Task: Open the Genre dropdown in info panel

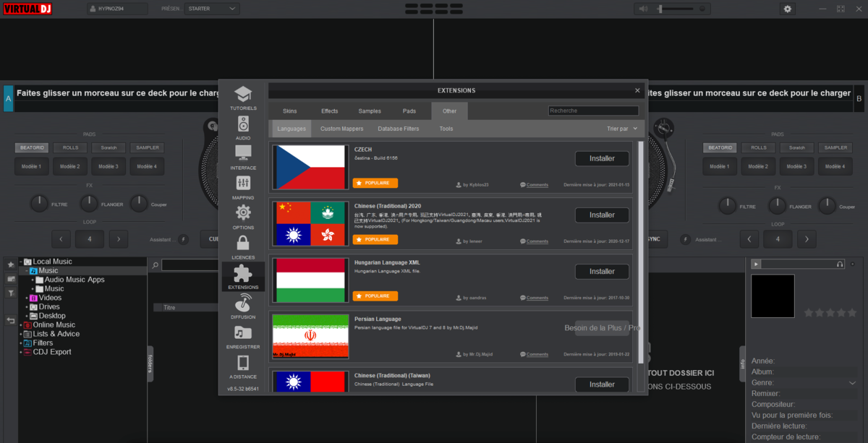Action: [x=852, y=383]
